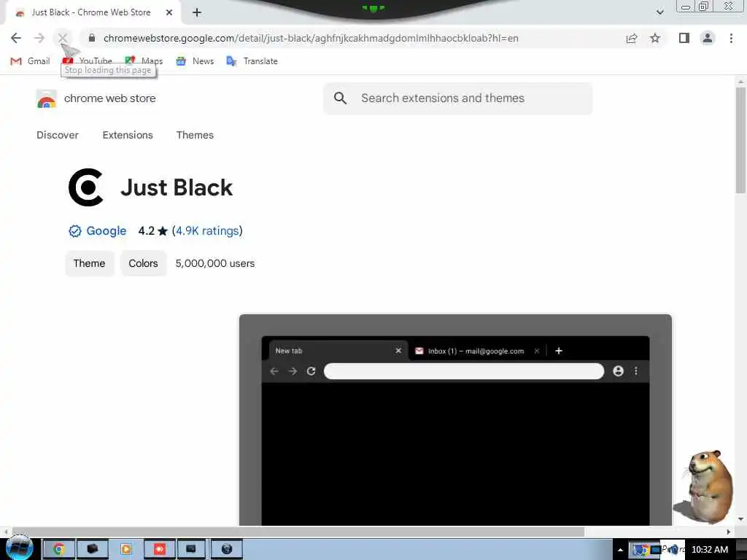Click the 10:32 AM taskbar clock
The width and height of the screenshot is (747, 560).
point(710,550)
